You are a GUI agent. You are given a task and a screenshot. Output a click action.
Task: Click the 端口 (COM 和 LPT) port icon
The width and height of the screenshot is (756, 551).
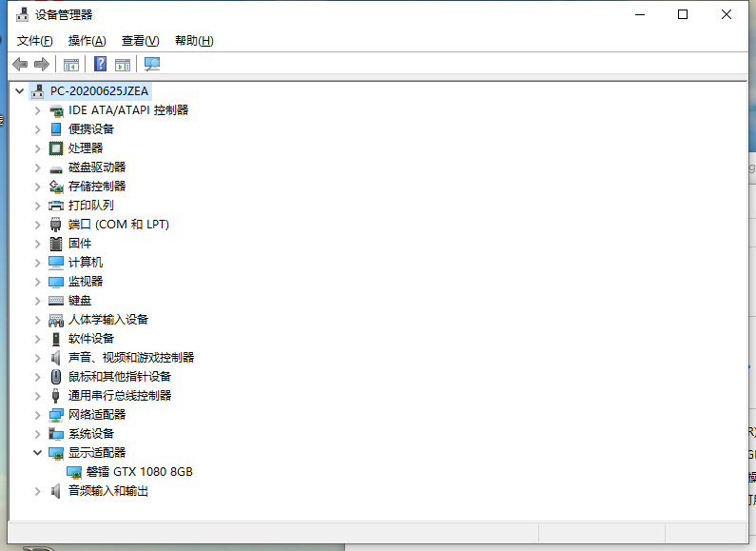(56, 225)
